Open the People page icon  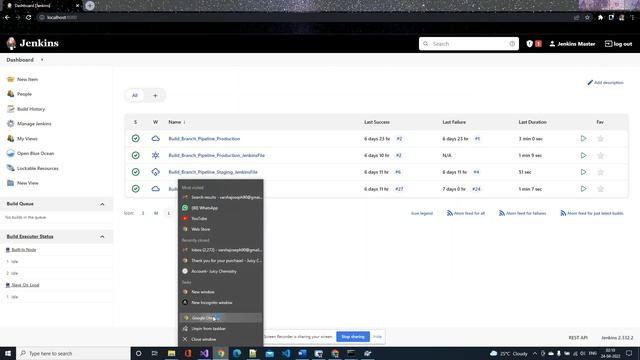click(x=11, y=94)
